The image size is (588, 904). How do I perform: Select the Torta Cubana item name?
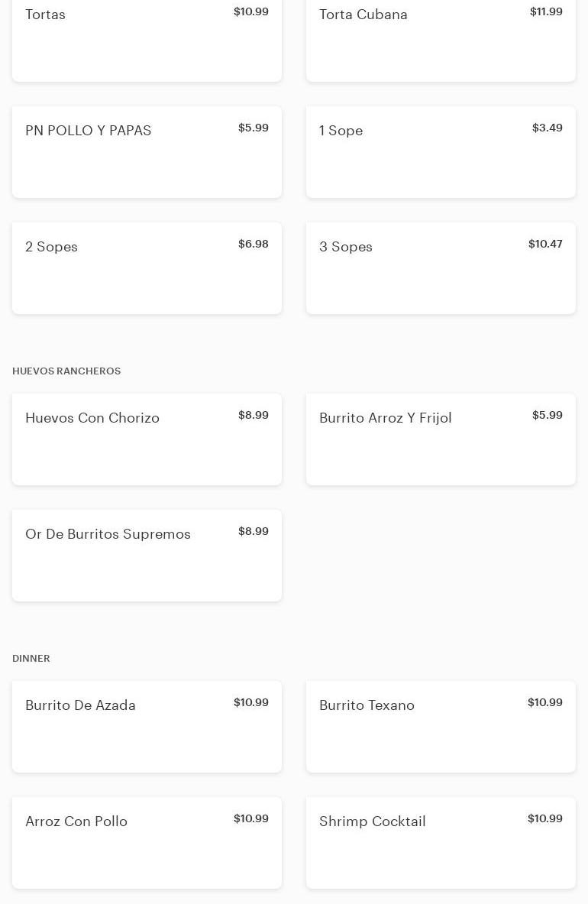click(x=363, y=15)
